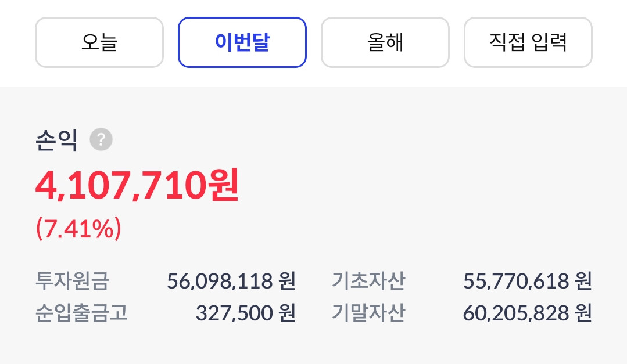Screen dimensions: 627x364
Task: Click the 60,205,828 원 ending asset value
Action: pos(528,312)
